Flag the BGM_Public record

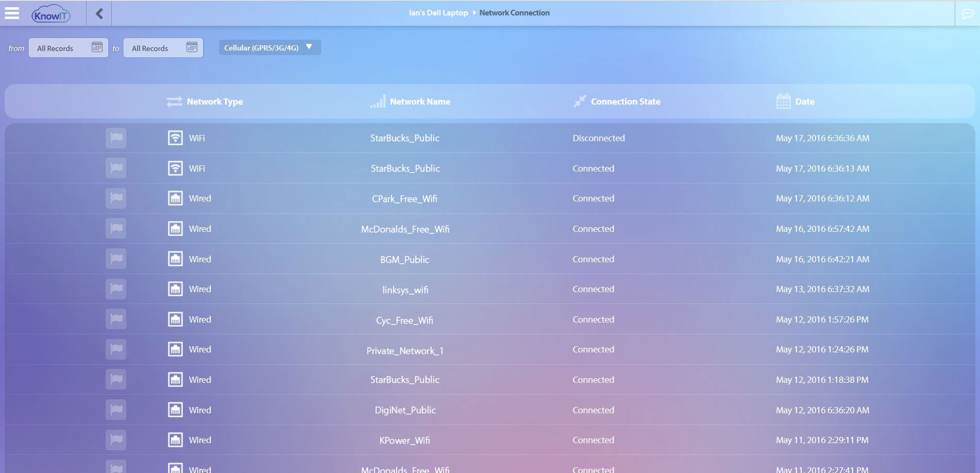116,259
